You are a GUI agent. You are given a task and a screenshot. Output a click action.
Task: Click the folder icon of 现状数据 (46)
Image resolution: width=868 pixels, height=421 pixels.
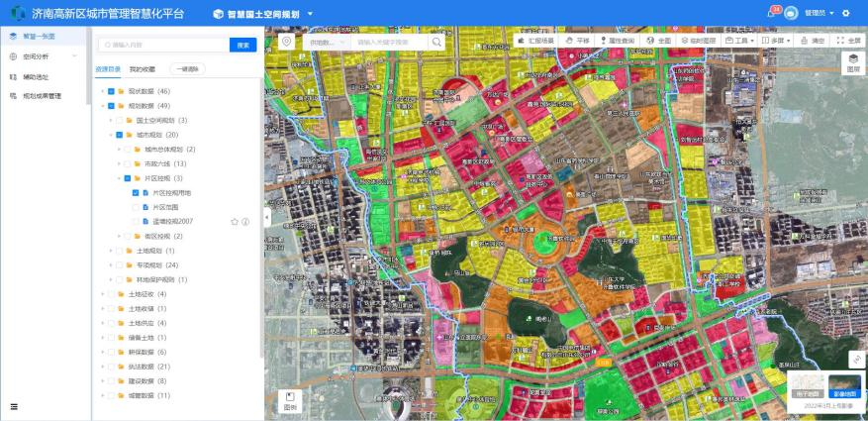(x=121, y=91)
